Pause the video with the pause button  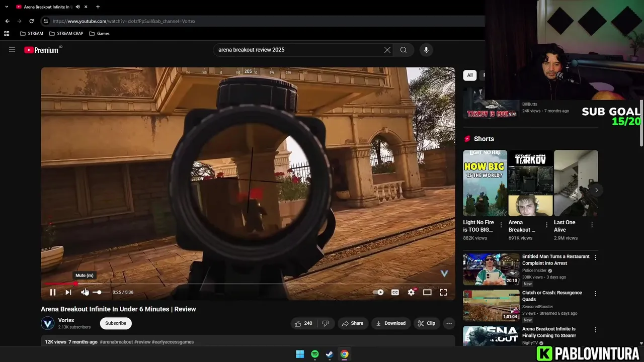[52, 292]
